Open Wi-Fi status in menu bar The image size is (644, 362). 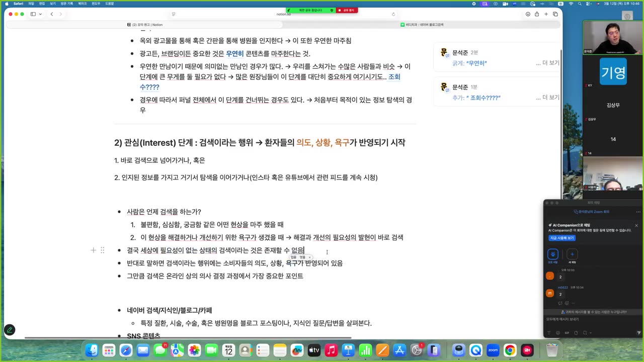pos(571,4)
